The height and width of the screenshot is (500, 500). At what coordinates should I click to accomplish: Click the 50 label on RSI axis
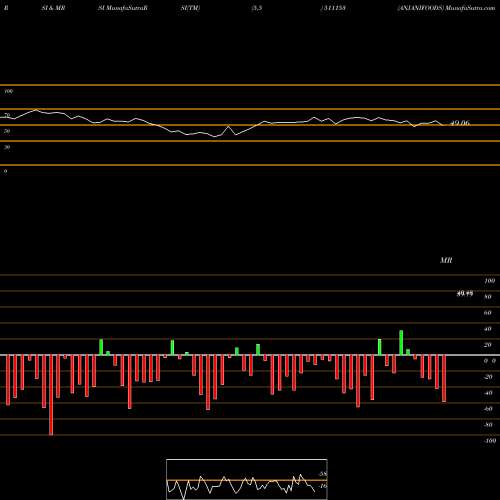(7, 131)
